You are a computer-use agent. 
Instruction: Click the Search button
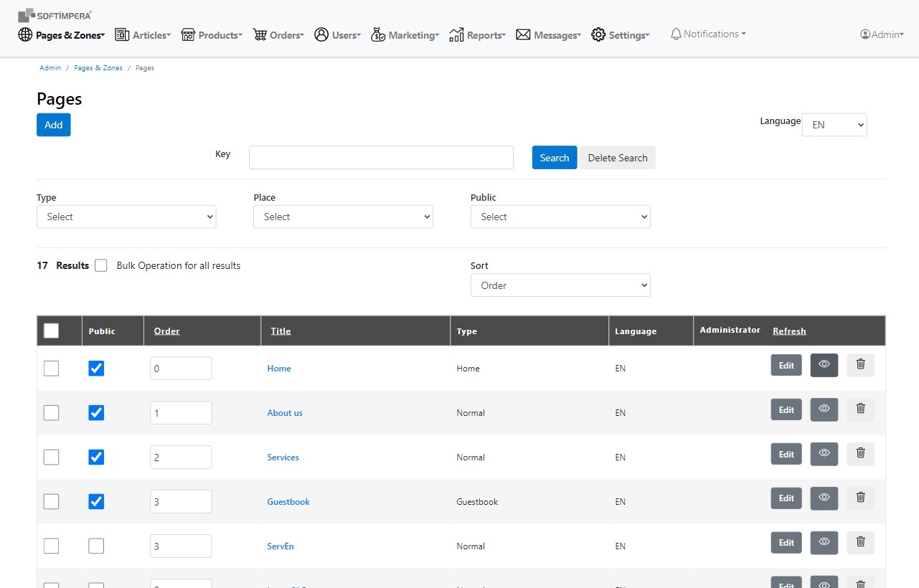click(x=555, y=158)
